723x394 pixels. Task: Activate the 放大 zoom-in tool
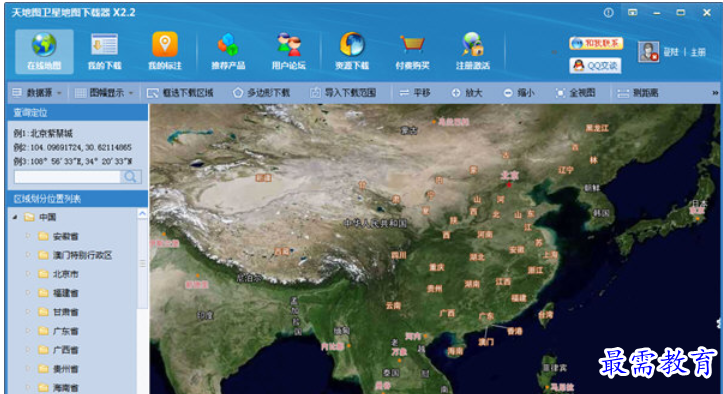[467, 93]
